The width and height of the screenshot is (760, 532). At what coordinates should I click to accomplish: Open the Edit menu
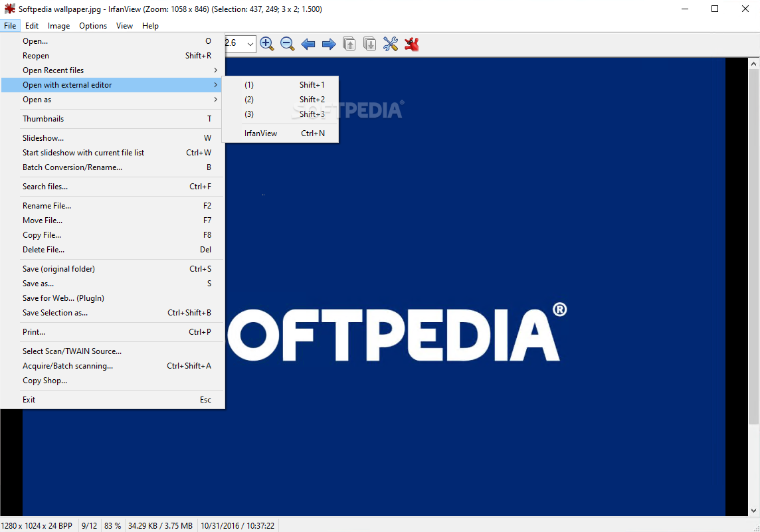click(32, 26)
